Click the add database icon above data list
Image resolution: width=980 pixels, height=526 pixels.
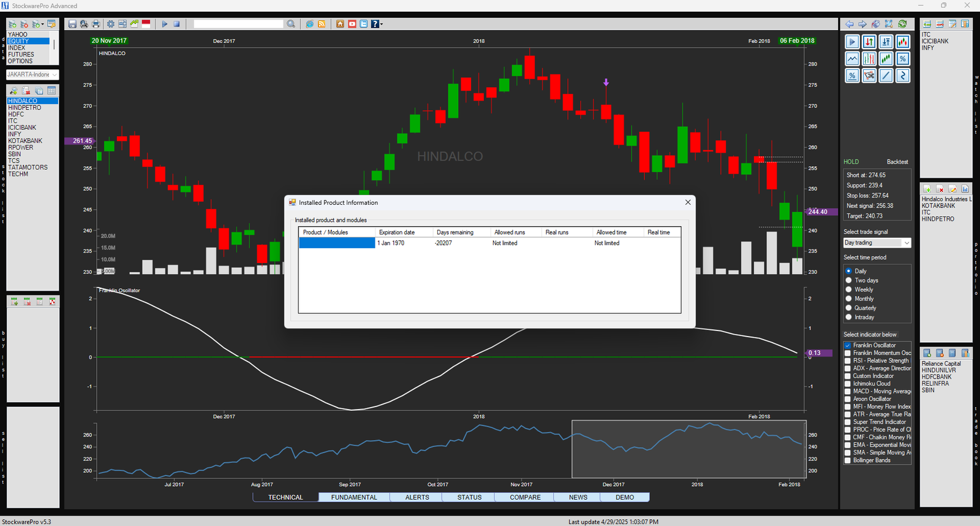coord(12,24)
